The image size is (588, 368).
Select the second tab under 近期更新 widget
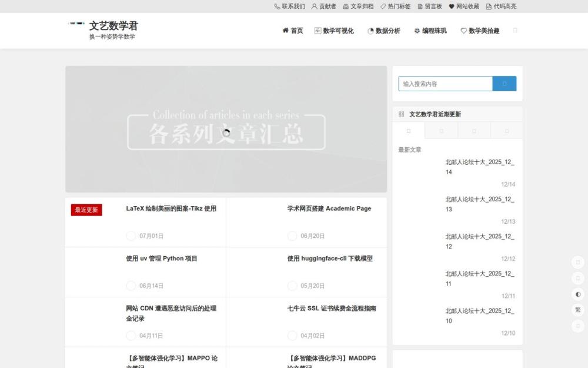click(x=442, y=131)
